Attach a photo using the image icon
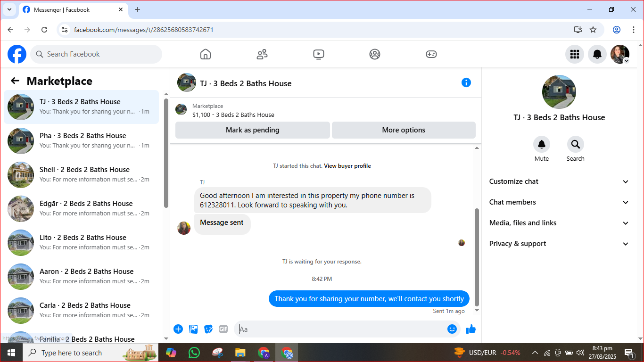Image resolution: width=644 pixels, height=362 pixels. (193, 329)
